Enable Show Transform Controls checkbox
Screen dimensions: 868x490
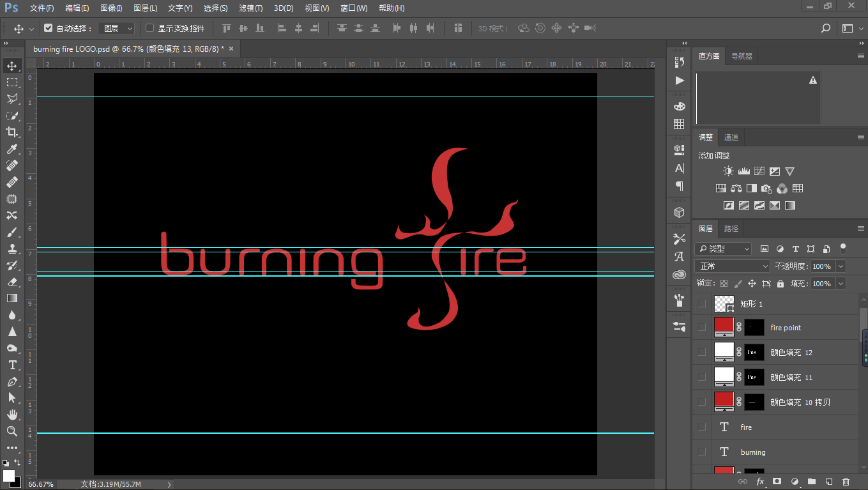click(150, 28)
